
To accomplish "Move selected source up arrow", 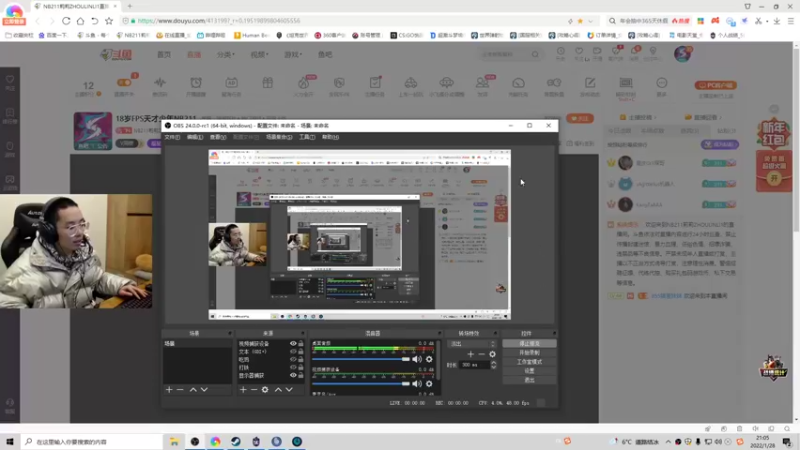I will [278, 390].
